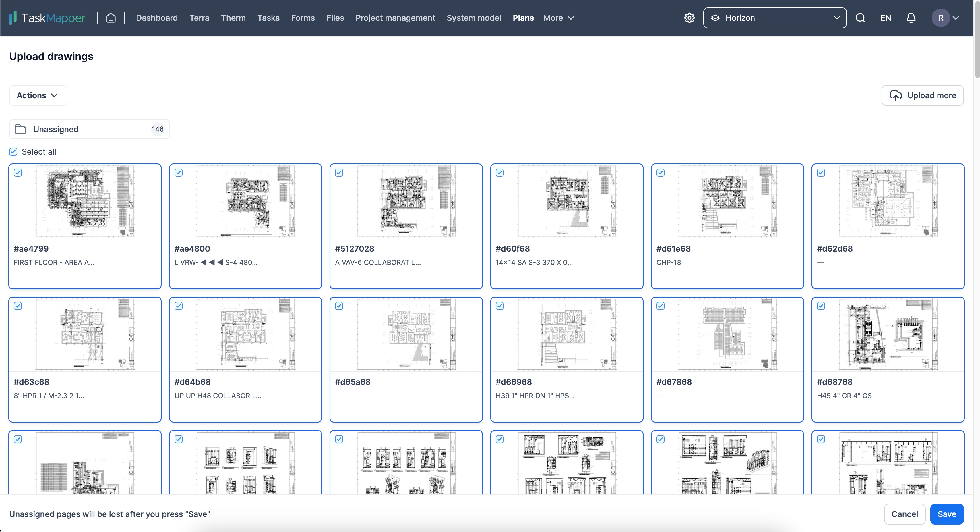Select the Plans tab
980x532 pixels.
(523, 18)
